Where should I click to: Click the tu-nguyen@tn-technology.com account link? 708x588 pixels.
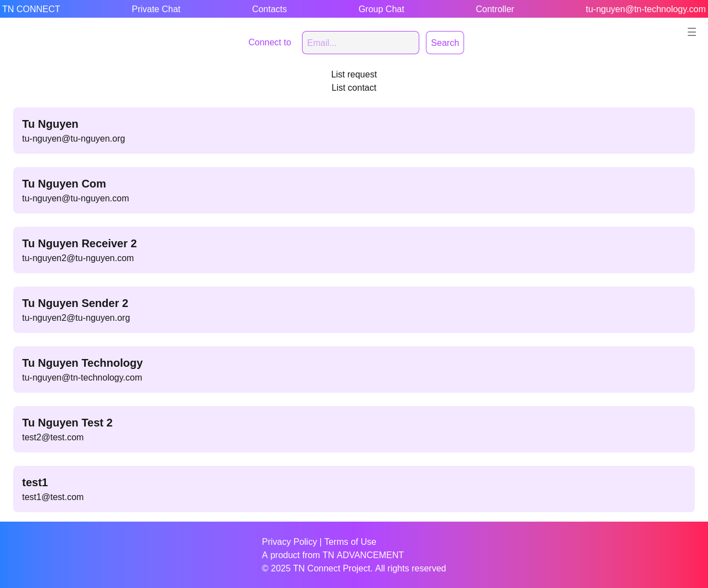[645, 9]
